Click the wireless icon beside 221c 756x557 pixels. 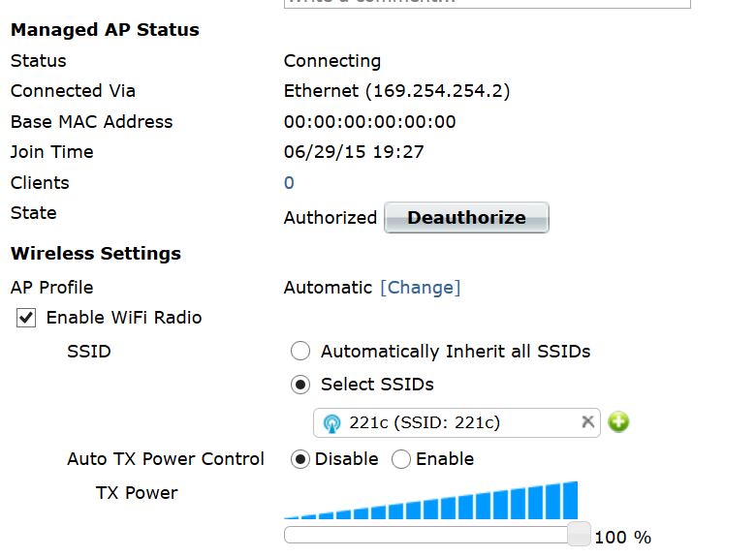(x=331, y=423)
